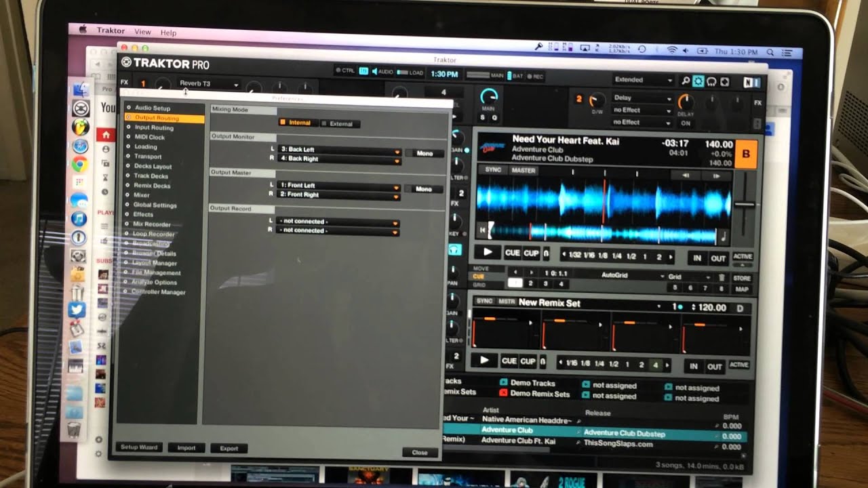Jump to track start in deck B stripe
Viewport: 868px width, 488px height.
(483, 230)
